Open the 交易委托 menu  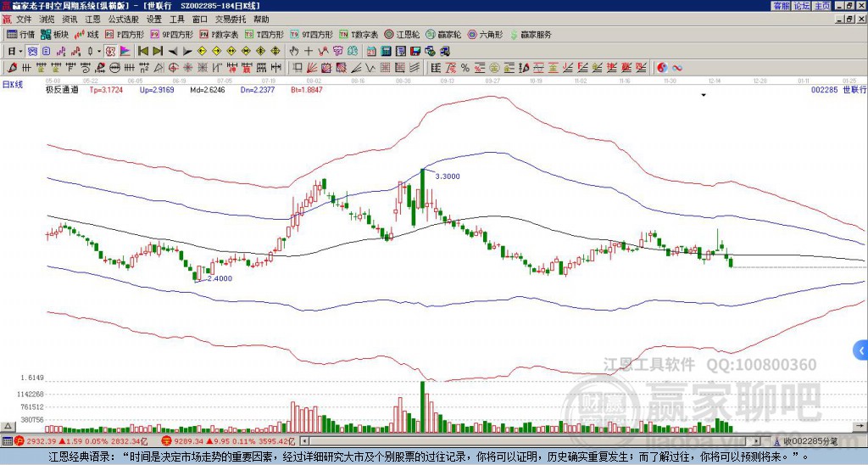[231, 20]
